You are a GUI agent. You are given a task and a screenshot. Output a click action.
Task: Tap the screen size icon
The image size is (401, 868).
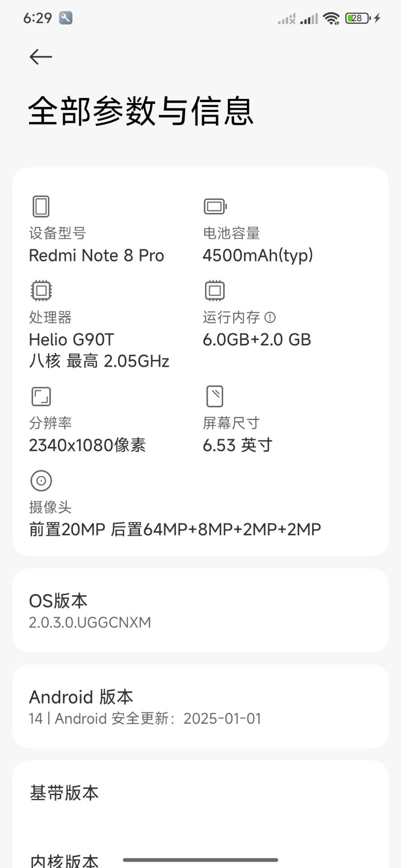(215, 396)
